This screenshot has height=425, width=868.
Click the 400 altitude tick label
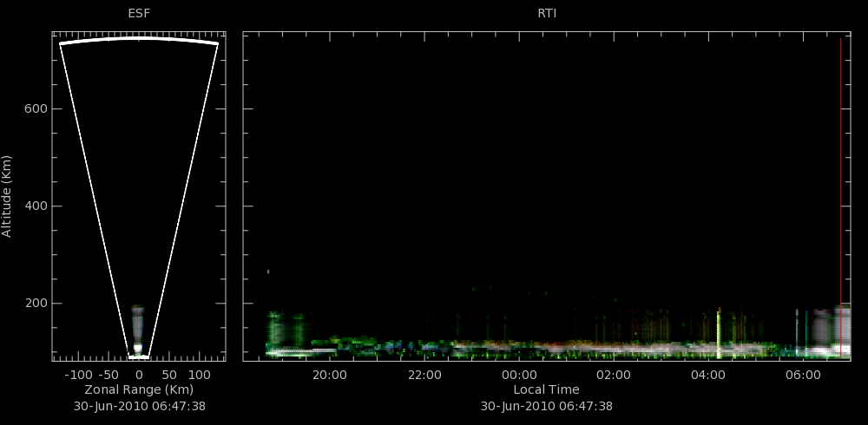pos(36,206)
